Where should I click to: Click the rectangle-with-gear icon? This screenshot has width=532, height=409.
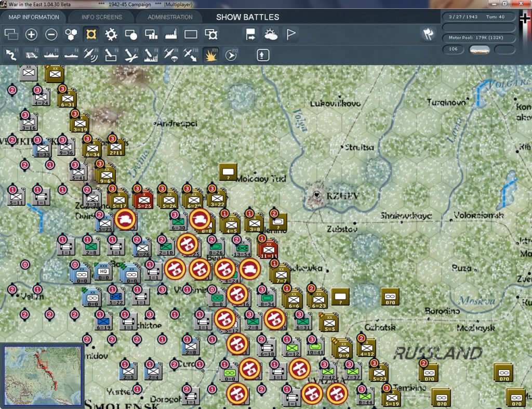click(211, 34)
